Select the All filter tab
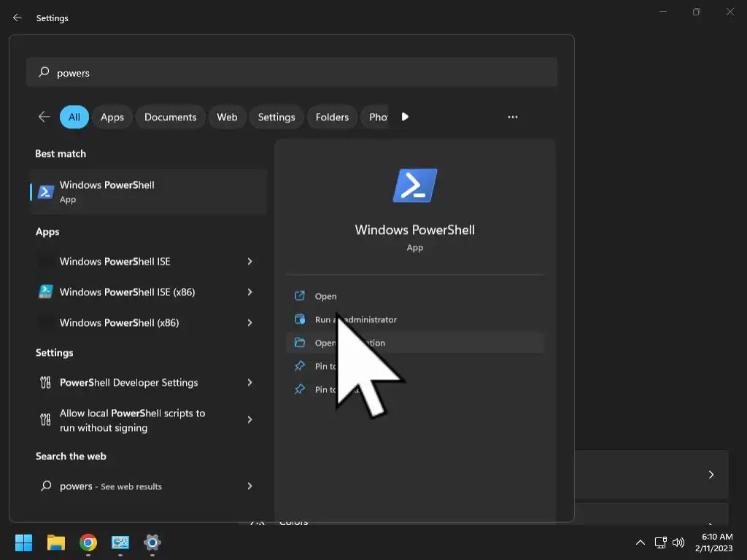The width and height of the screenshot is (747, 560). click(74, 117)
